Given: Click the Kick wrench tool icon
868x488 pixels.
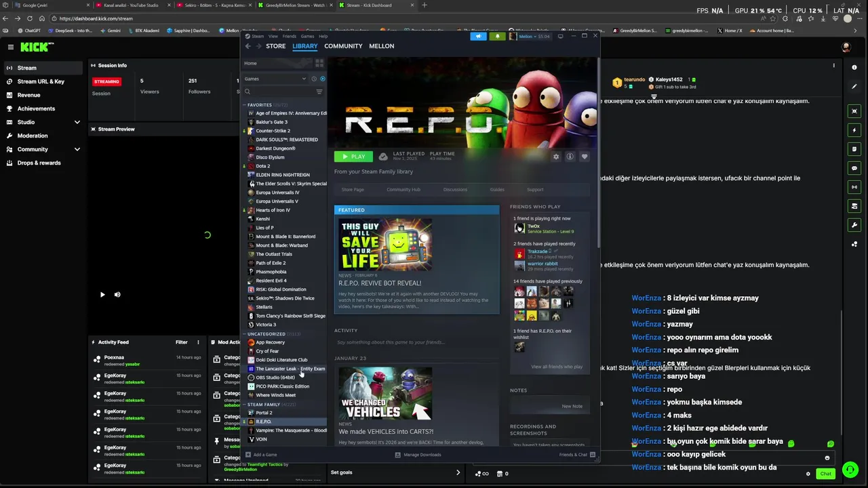Looking at the screenshot, I should pyautogui.click(x=854, y=225).
